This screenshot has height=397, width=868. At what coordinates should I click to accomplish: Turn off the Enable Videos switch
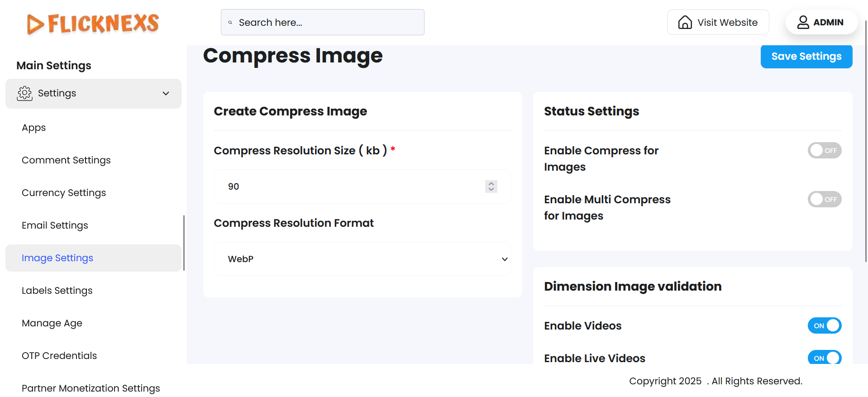(x=824, y=326)
